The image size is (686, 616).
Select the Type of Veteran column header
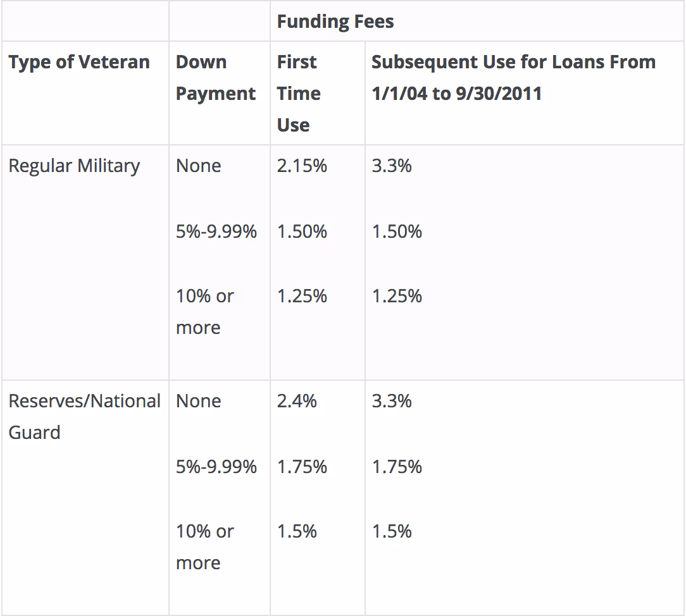coord(79,62)
